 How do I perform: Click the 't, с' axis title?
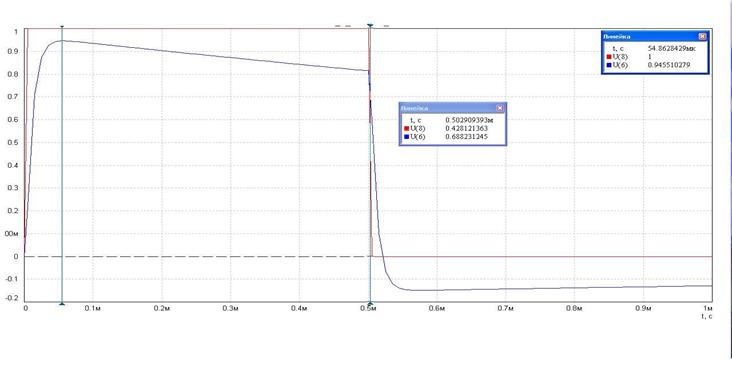(707, 316)
